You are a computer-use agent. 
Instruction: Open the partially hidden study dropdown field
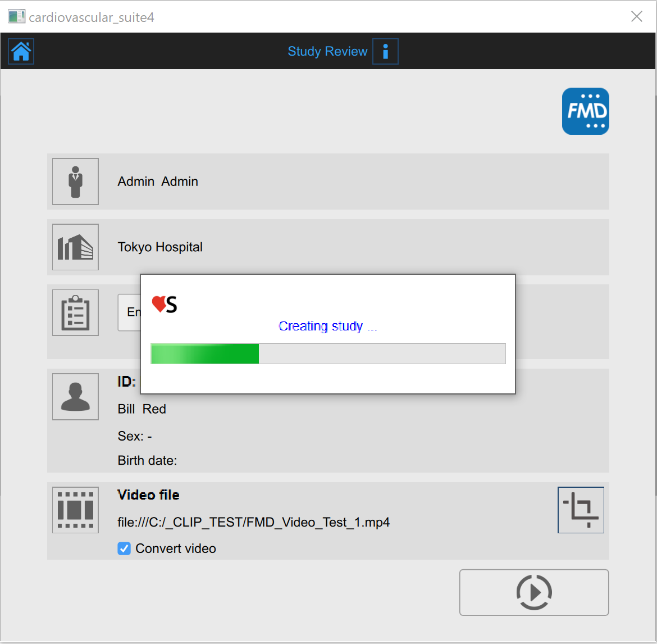130,312
